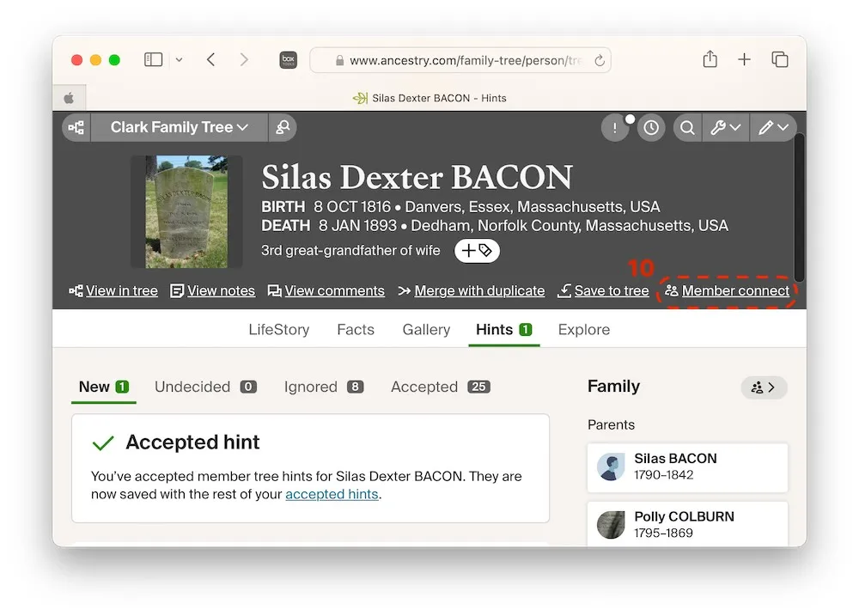Image resolution: width=859 pixels, height=616 pixels.
Task: Click the Apple pinned tab
Action: click(69, 98)
